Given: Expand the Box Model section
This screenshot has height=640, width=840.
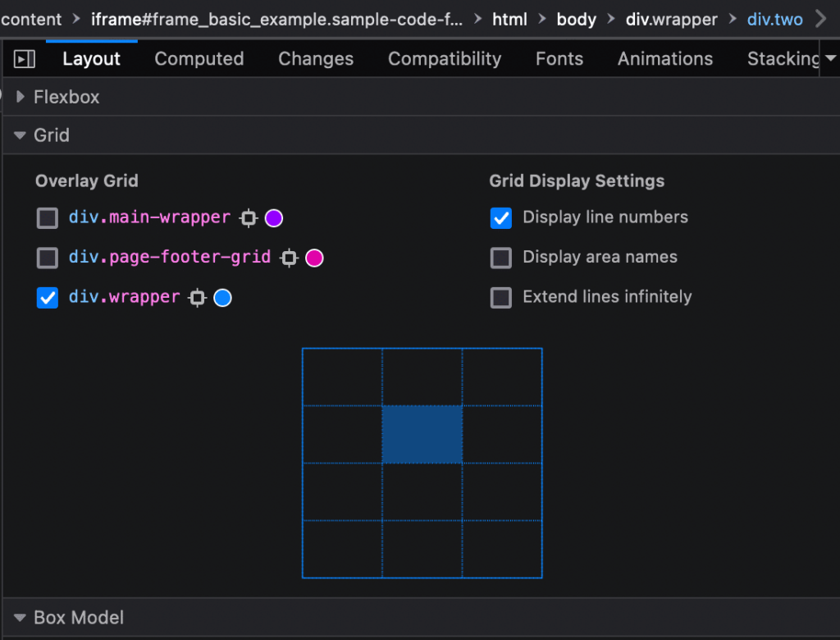Looking at the screenshot, I should [x=20, y=617].
